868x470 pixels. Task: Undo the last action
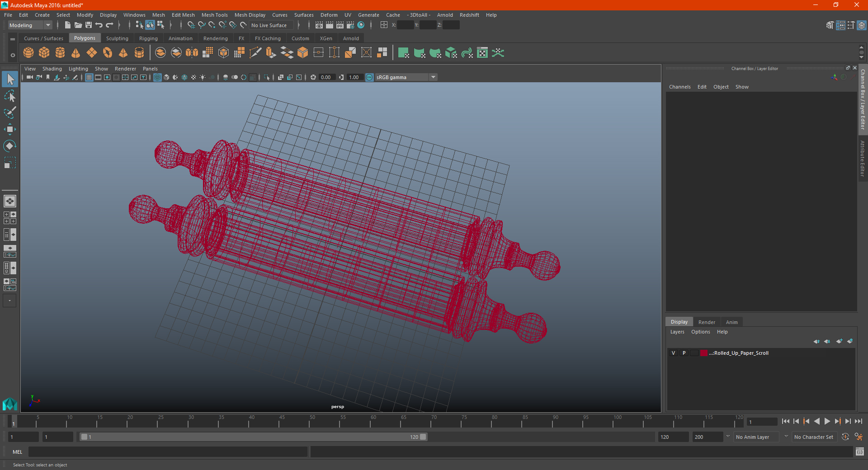click(x=99, y=25)
